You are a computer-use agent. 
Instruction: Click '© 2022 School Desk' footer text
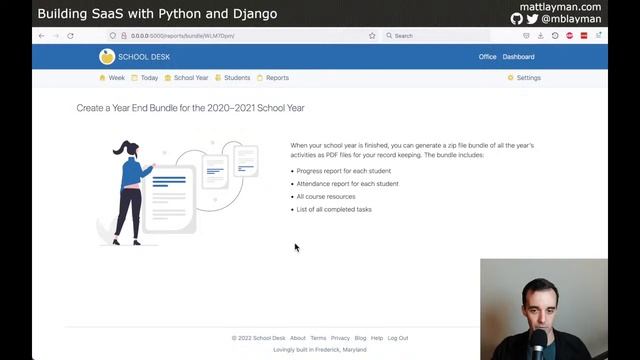point(258,338)
